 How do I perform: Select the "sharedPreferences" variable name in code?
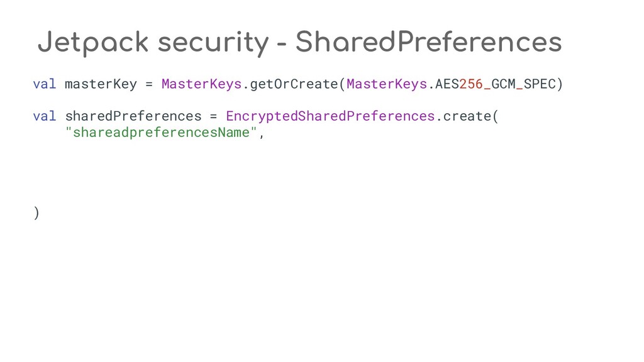[x=133, y=116]
